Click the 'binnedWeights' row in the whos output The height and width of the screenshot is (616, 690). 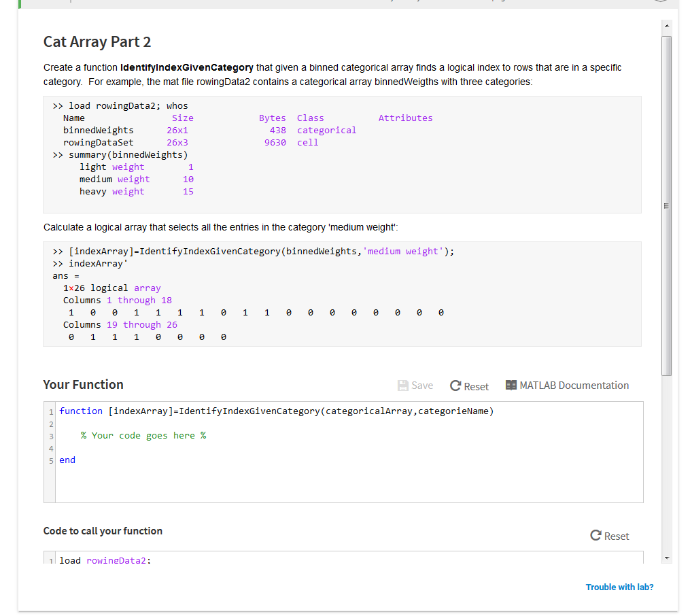[x=209, y=131]
